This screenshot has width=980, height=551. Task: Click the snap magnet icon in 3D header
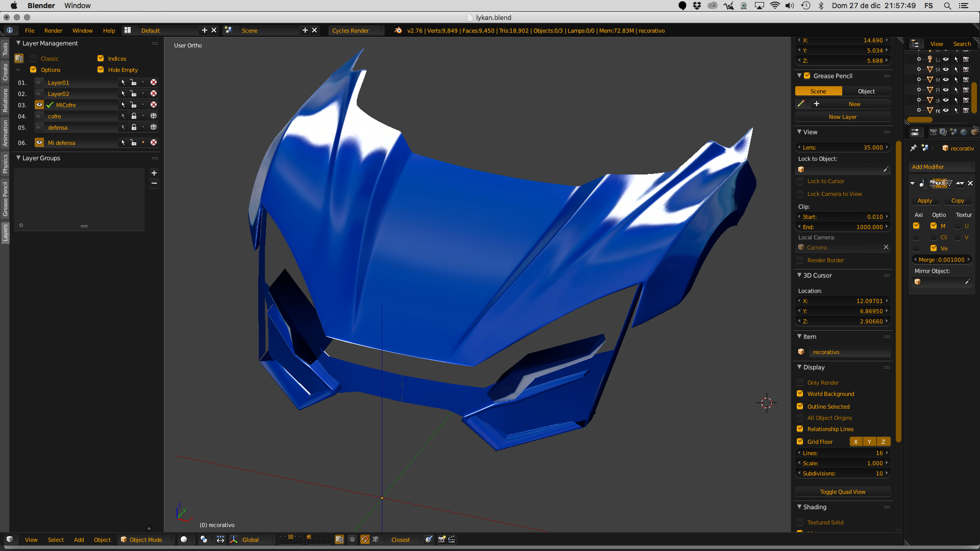pos(364,540)
